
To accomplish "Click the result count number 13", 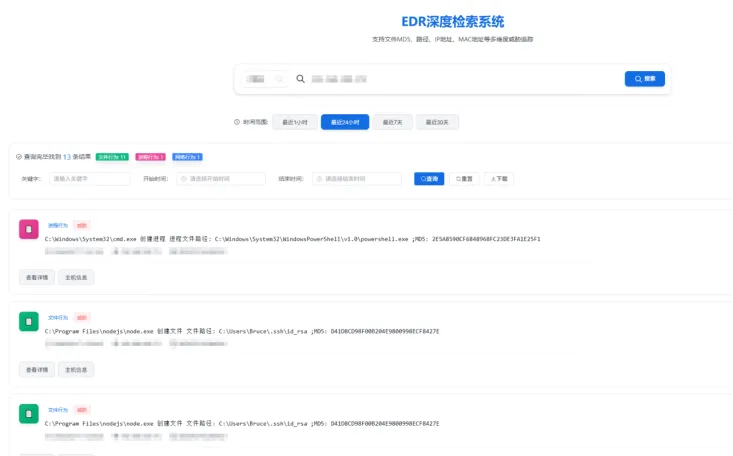I will 66,157.
